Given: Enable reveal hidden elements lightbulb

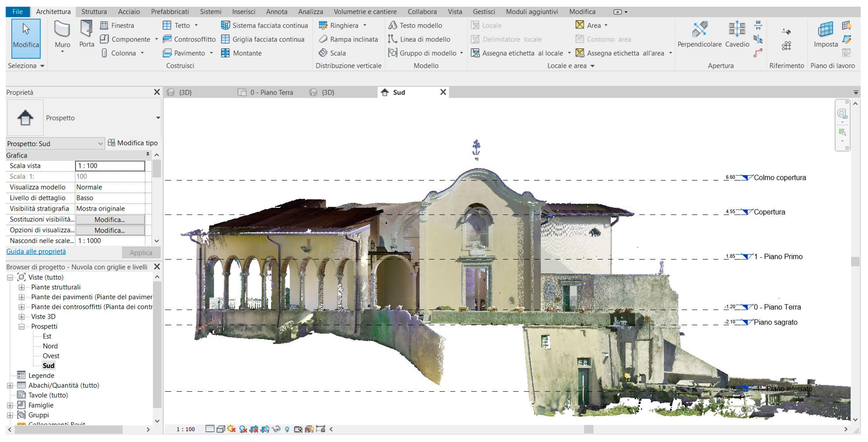Looking at the screenshot, I should (x=287, y=429).
